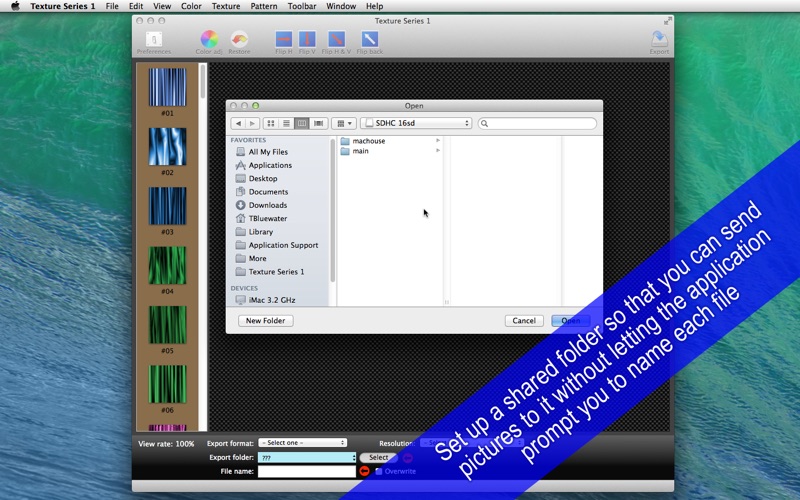This screenshot has height=500, width=800.
Task: Open the Window menu
Action: tap(341, 6)
